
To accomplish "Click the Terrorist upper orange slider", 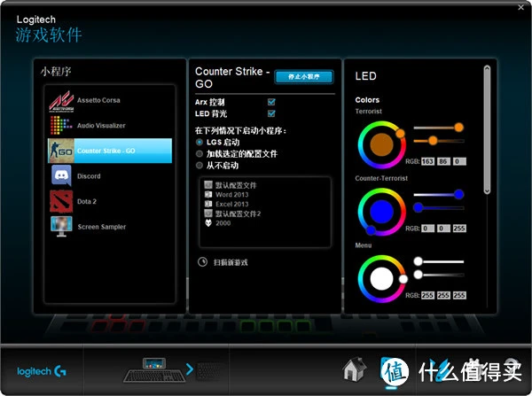I will pyautogui.click(x=439, y=128).
